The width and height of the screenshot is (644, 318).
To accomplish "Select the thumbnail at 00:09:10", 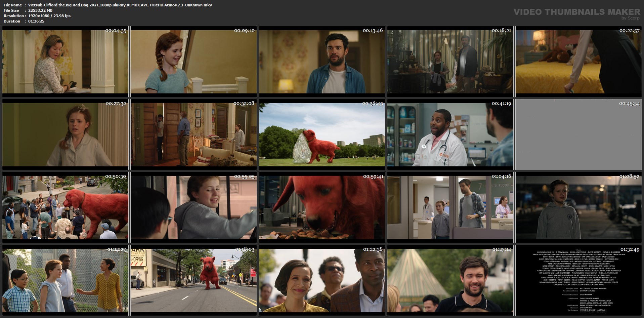I will [x=194, y=62].
